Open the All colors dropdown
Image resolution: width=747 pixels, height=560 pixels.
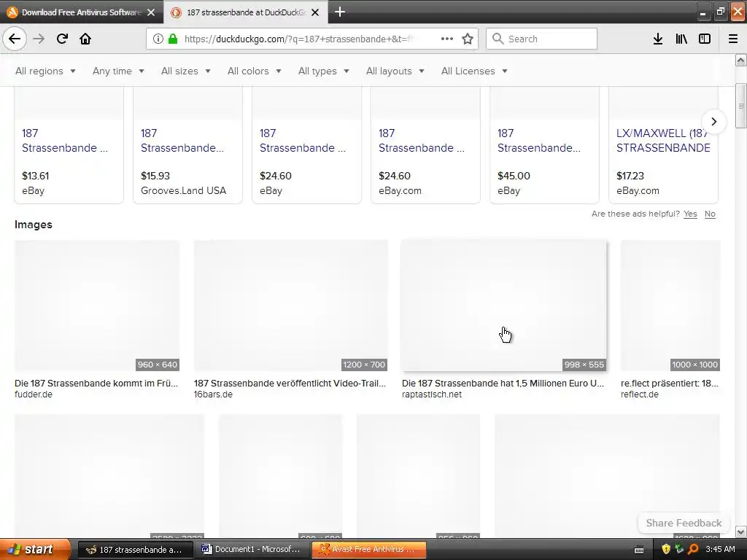(255, 71)
